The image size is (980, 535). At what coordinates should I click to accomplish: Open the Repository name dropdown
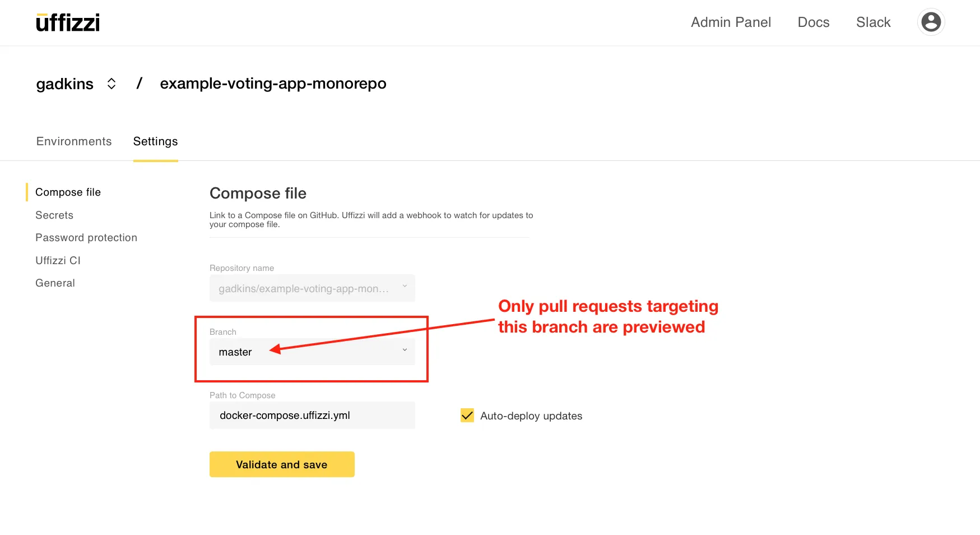click(x=312, y=288)
